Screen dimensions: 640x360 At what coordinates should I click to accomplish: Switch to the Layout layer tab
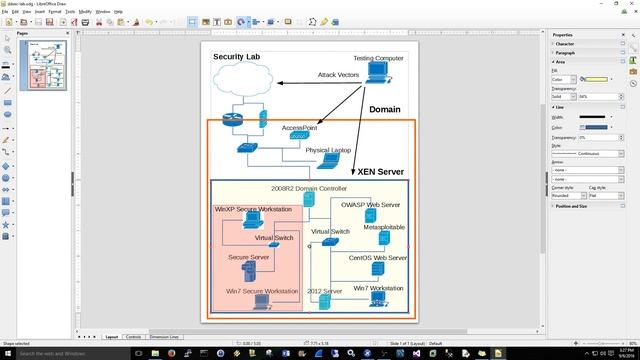coord(111,337)
